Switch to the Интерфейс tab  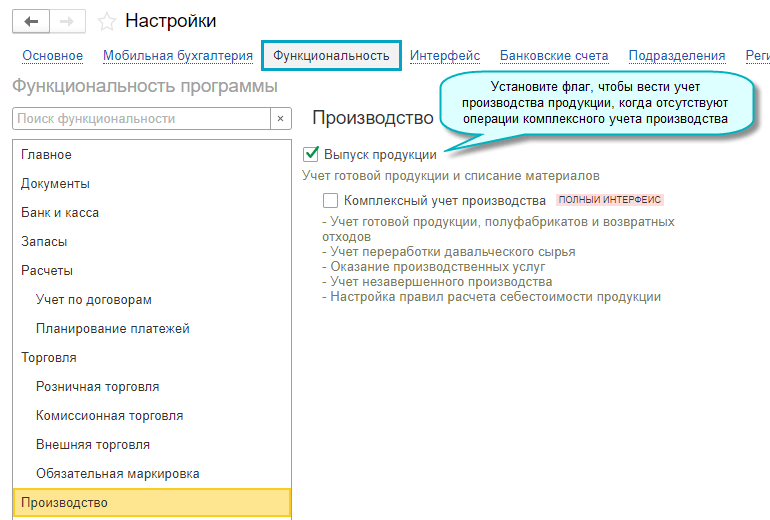[445, 55]
